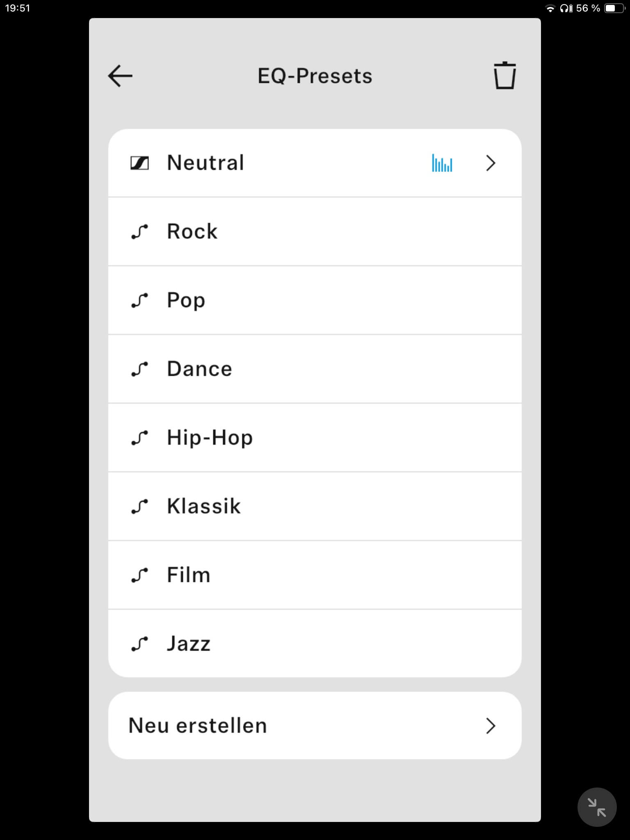630x840 pixels.
Task: Tap the curve icon next to Pop
Action: pos(139,300)
